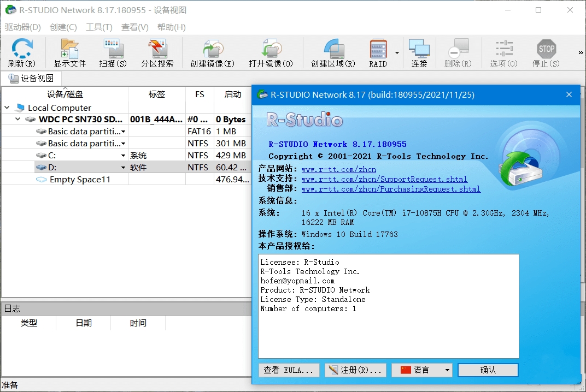The width and height of the screenshot is (586, 392).
Task: Click the 创建镜像 (Create Image) icon
Action: point(212,52)
